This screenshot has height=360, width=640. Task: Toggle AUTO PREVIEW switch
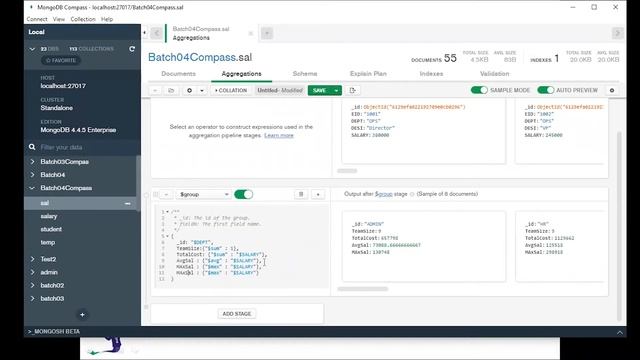click(x=546, y=90)
